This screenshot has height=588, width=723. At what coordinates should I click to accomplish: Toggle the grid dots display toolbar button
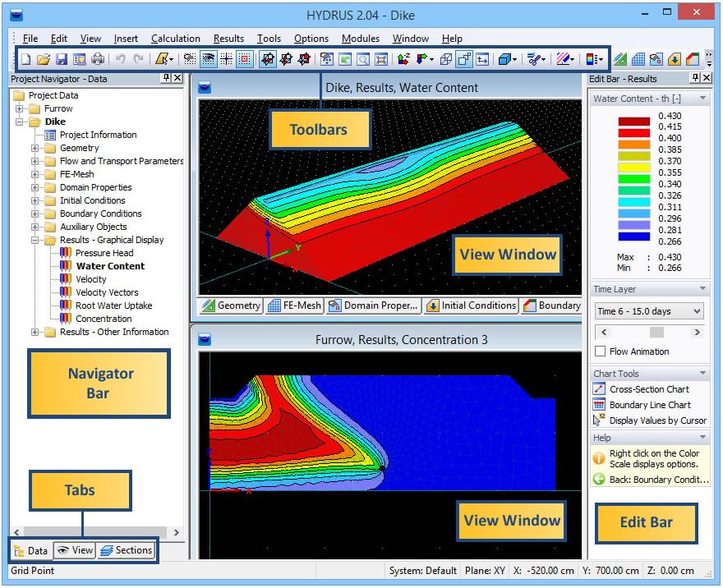click(190, 59)
